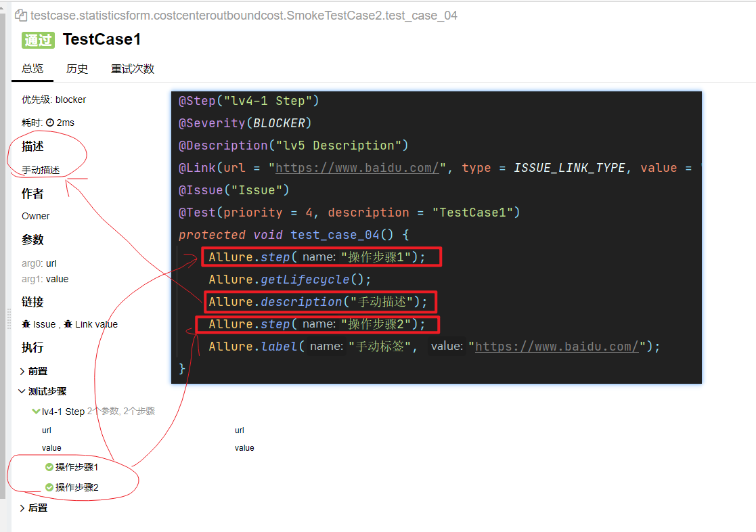
Task: Switch to the 历史 tab
Action: pos(77,68)
